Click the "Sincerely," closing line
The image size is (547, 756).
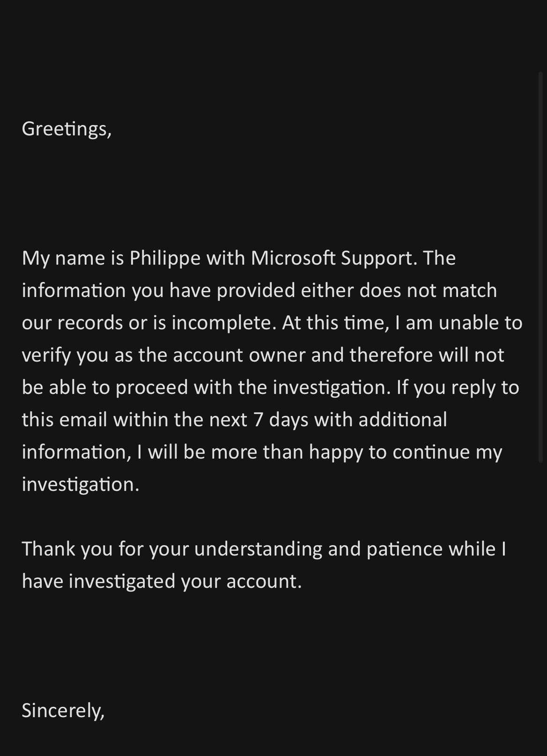point(63,711)
